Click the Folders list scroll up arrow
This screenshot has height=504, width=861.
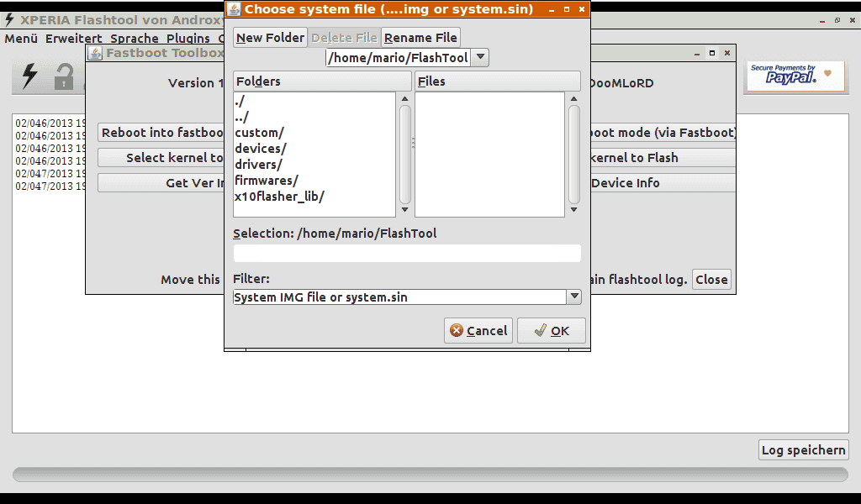(404, 99)
